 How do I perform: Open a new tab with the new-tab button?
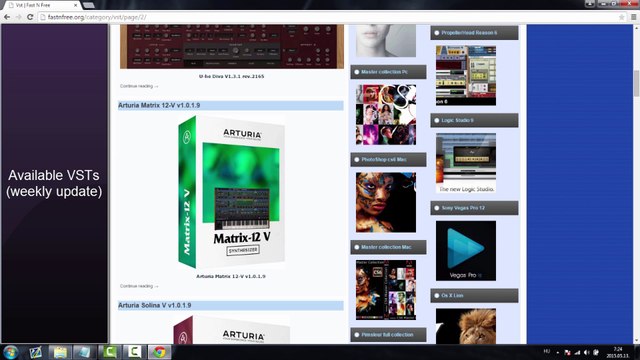coord(89,5)
